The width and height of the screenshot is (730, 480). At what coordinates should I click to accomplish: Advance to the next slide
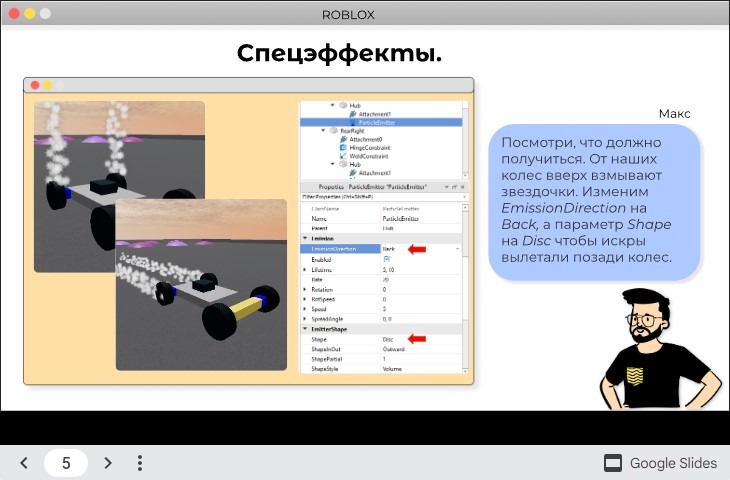[108, 463]
